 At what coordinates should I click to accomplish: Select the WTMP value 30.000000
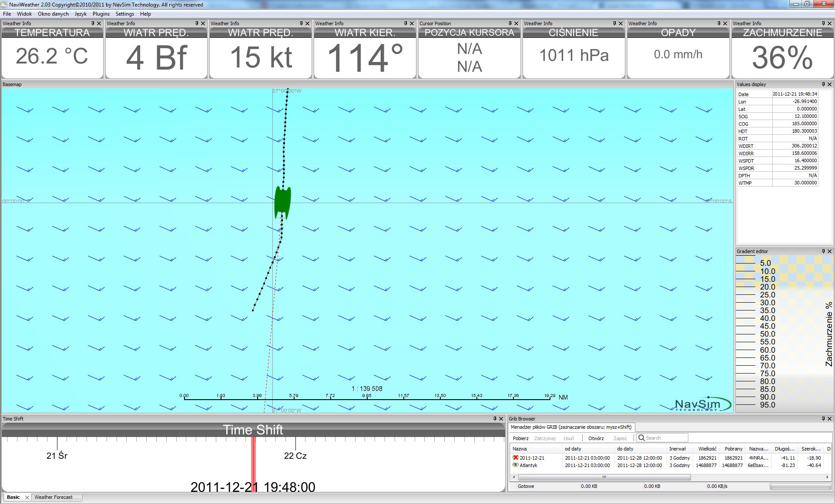coord(795,183)
